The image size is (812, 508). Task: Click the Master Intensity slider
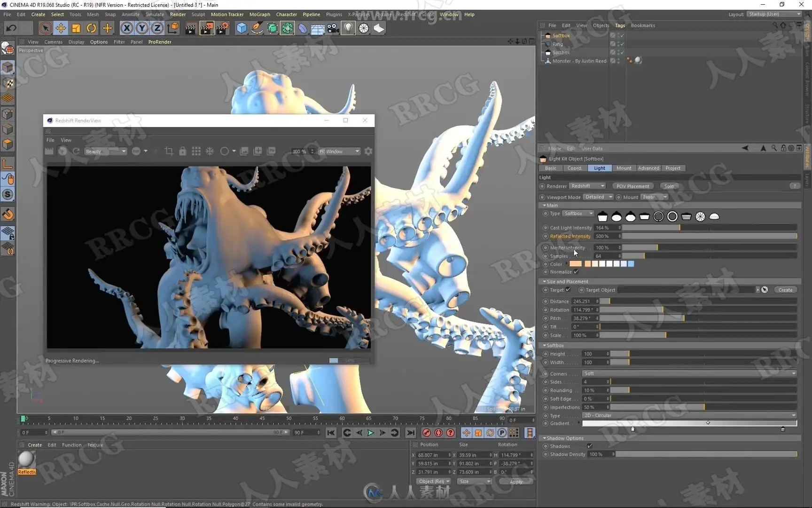click(x=710, y=247)
